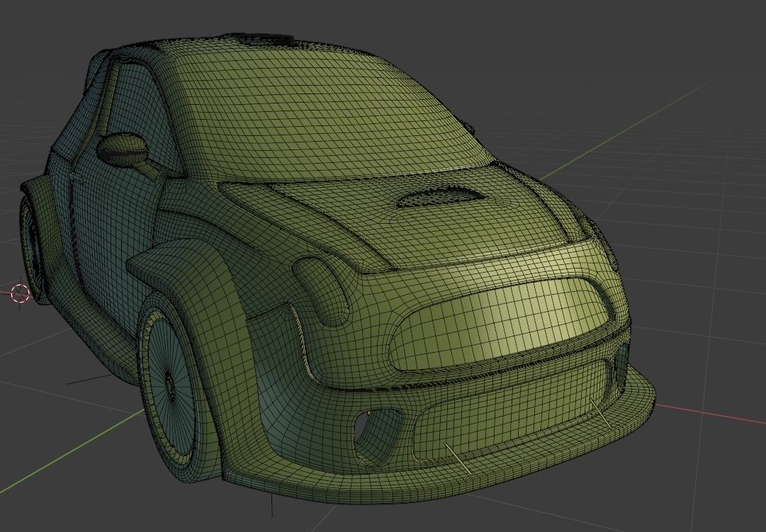Click the rear wheel of the car
Screen dimensions: 766x532
(32, 247)
